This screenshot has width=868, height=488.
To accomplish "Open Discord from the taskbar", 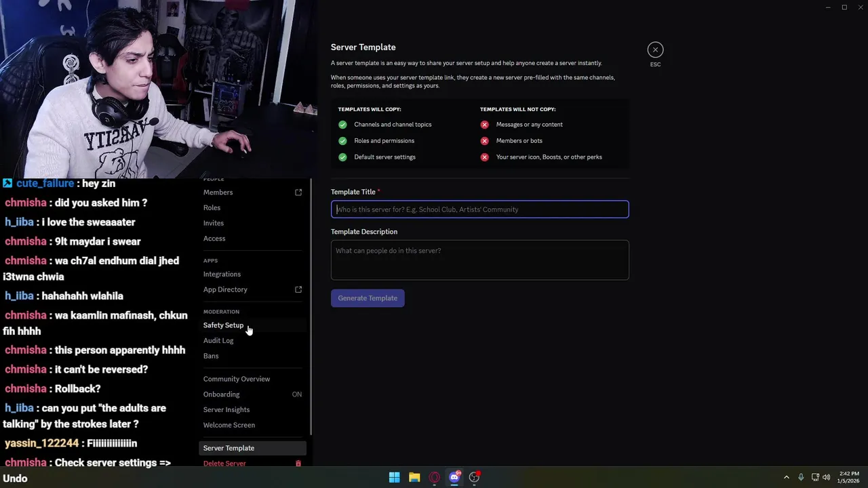I will point(454,477).
